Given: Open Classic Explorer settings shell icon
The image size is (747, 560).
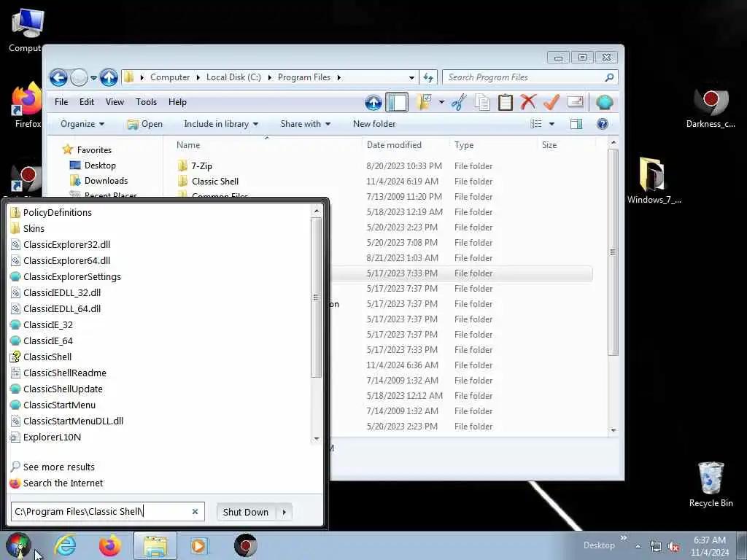Looking at the screenshot, I should point(604,102).
